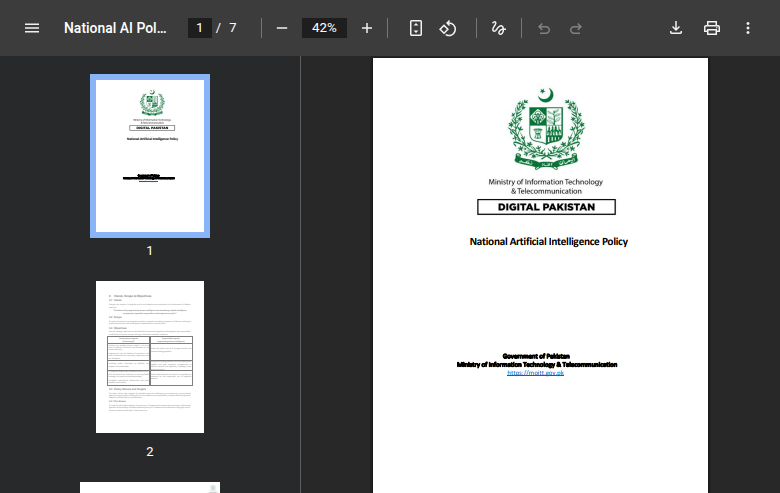The width and height of the screenshot is (780, 493).
Task: Select the page 1 thumbnail
Action: click(x=150, y=157)
